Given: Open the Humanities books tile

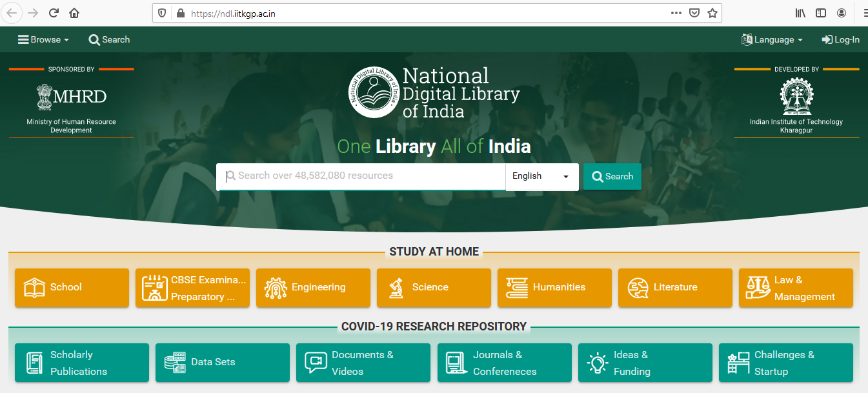Looking at the screenshot, I should [x=554, y=288].
